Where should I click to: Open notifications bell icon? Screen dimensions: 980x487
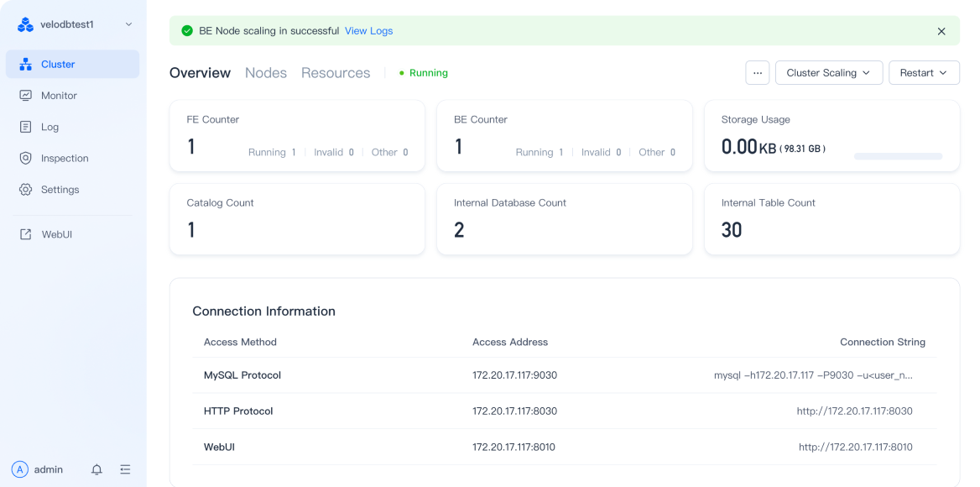96,469
